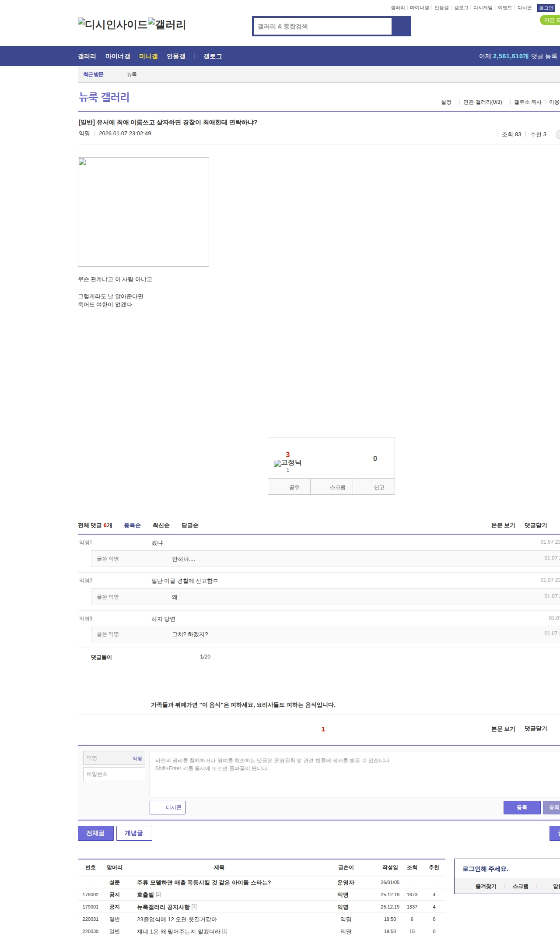Click the DCInside logo image
This screenshot has height=937, width=560.
point(112,25)
